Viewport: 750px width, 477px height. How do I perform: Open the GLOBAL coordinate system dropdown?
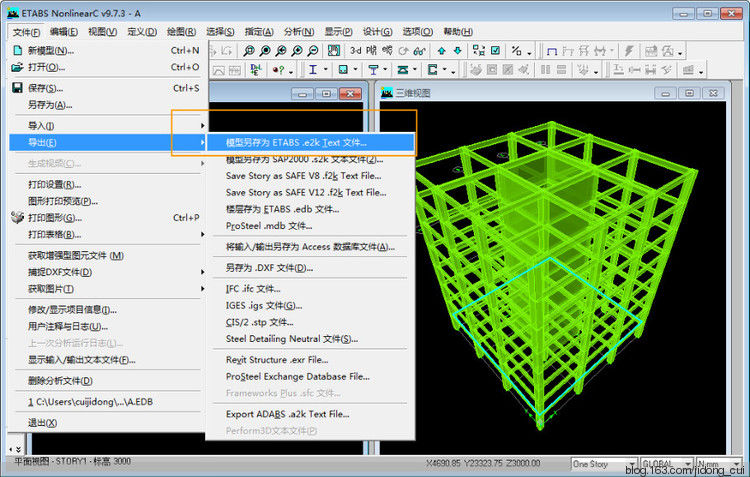pyautogui.click(x=688, y=464)
